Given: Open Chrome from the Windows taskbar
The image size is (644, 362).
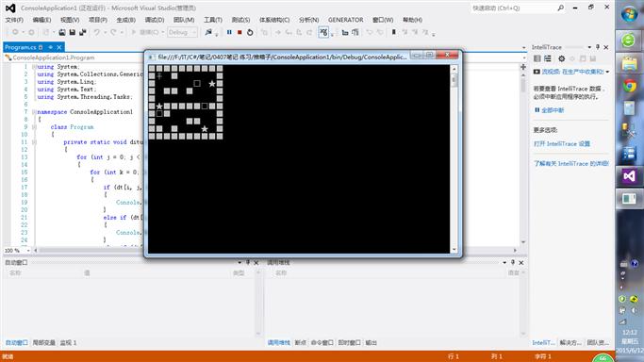Looking at the screenshot, I should point(629,86).
